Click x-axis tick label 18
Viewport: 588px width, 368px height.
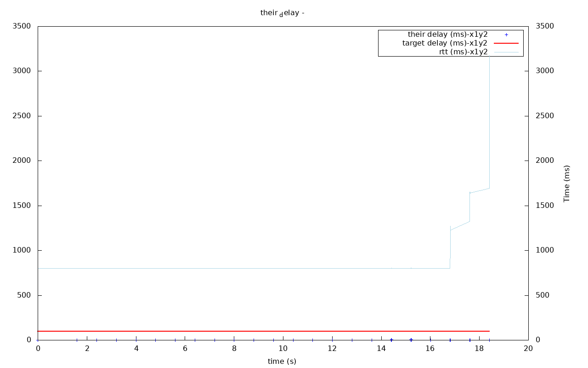479,349
